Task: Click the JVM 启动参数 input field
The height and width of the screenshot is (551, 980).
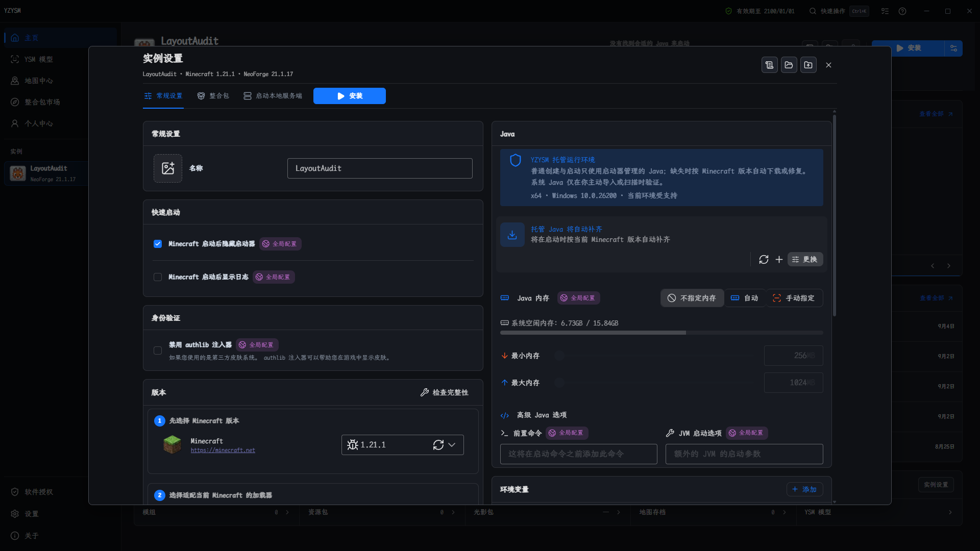Action: [x=744, y=454]
